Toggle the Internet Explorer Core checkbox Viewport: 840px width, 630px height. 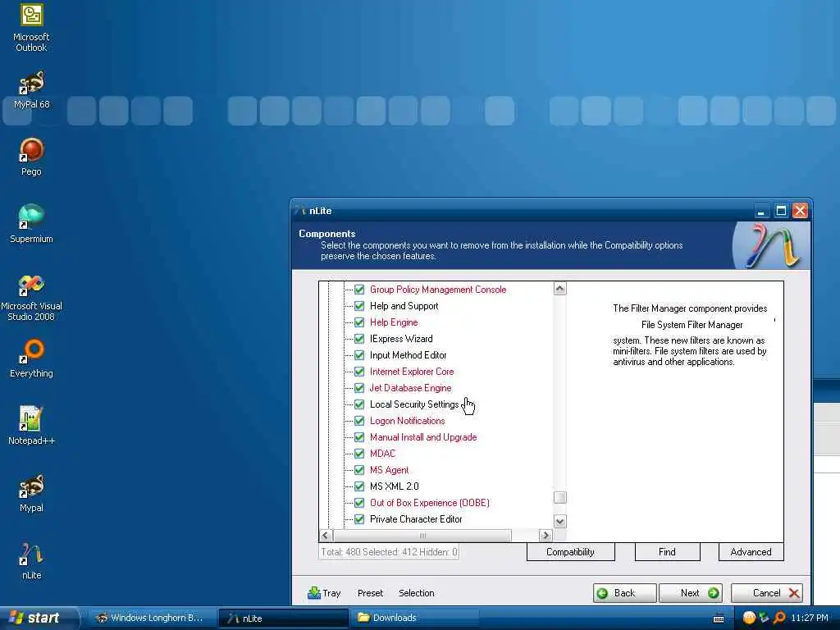359,372
